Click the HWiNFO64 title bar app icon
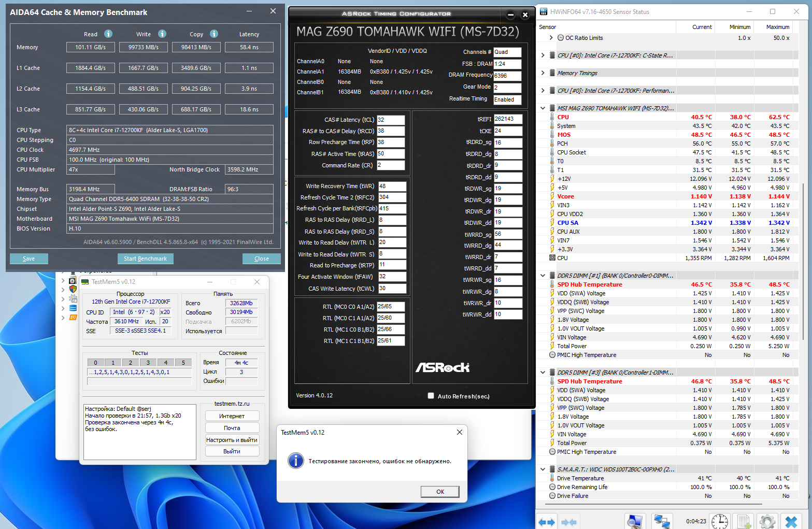 [544, 11]
